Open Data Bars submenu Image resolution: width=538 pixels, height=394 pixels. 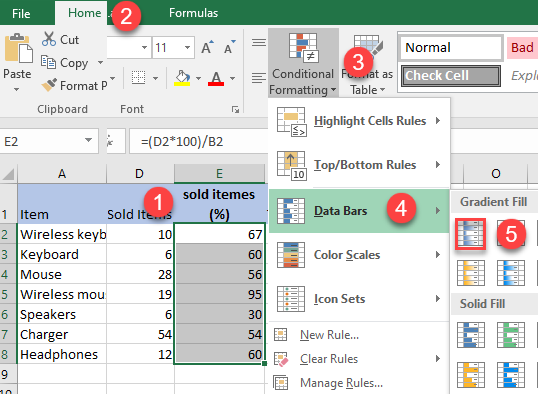click(359, 211)
